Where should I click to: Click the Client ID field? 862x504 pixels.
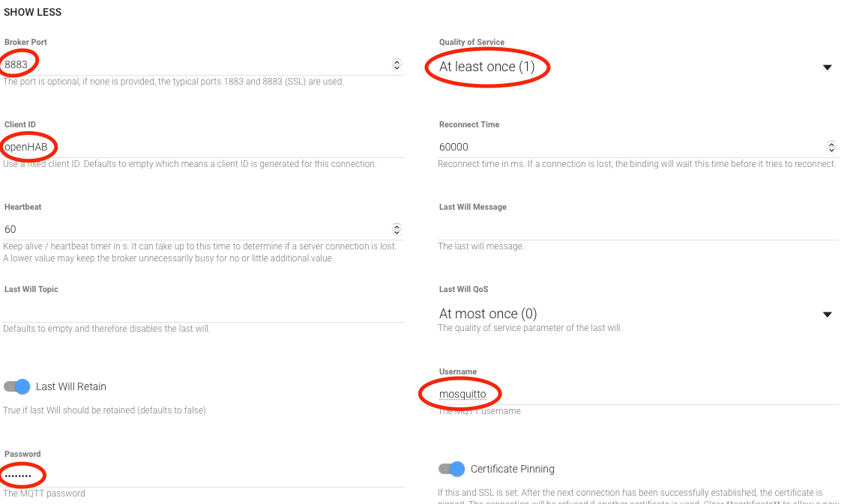click(x=202, y=147)
